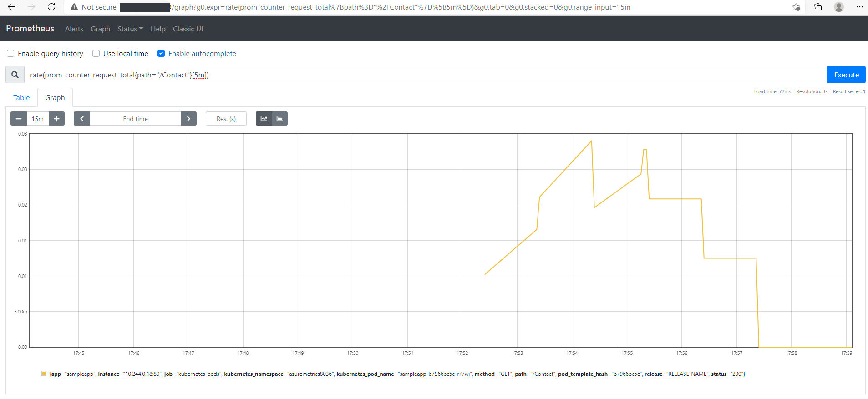Go back using browser back arrow

(11, 7)
